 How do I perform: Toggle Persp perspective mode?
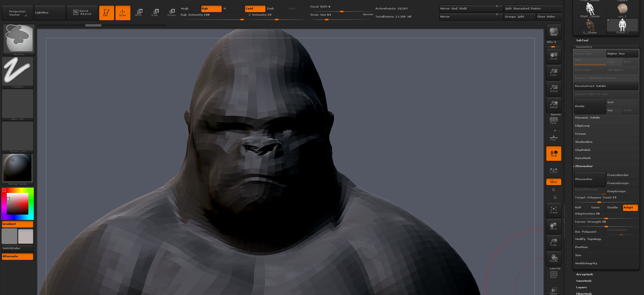click(554, 120)
